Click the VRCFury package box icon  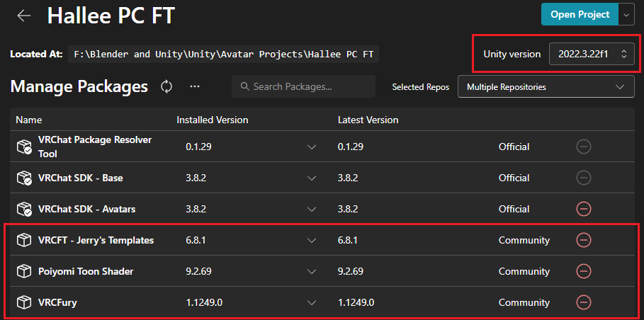pos(24,302)
